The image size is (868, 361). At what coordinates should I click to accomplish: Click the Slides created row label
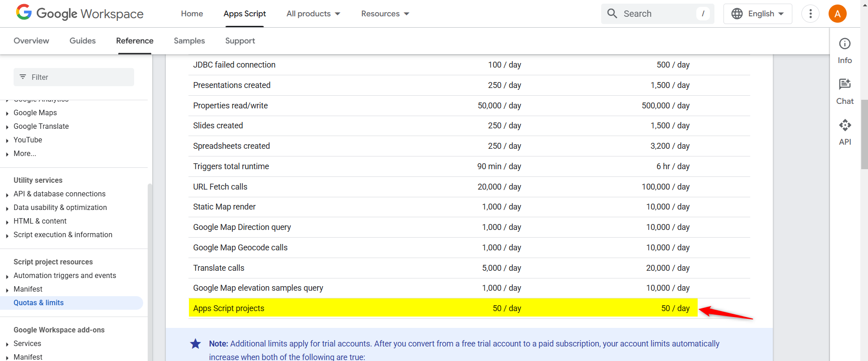click(x=218, y=126)
